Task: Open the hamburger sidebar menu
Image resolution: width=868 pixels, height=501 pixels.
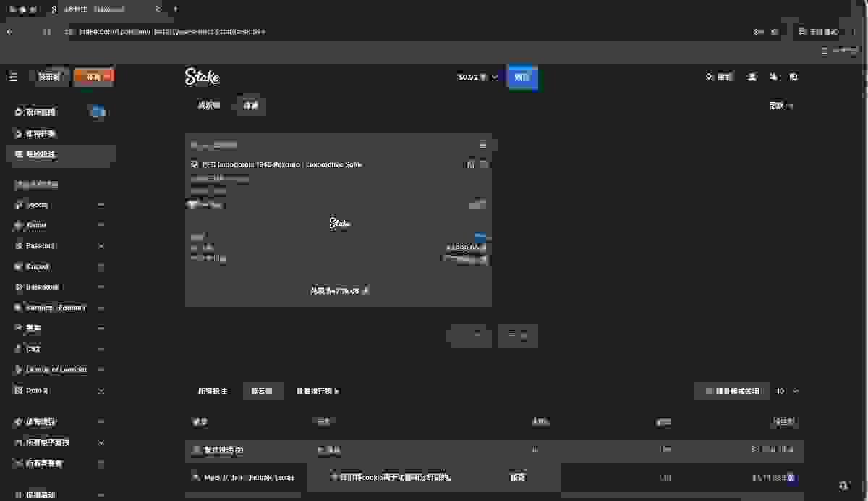Action: click(13, 77)
